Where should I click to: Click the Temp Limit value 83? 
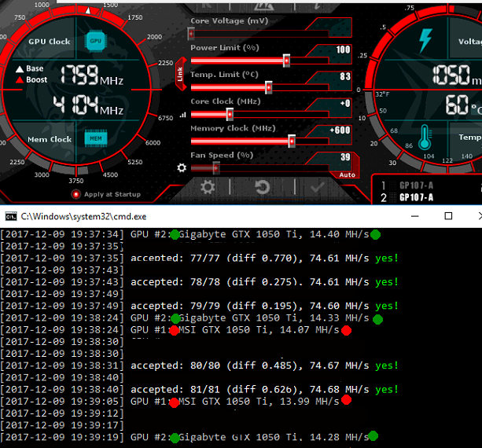click(345, 76)
